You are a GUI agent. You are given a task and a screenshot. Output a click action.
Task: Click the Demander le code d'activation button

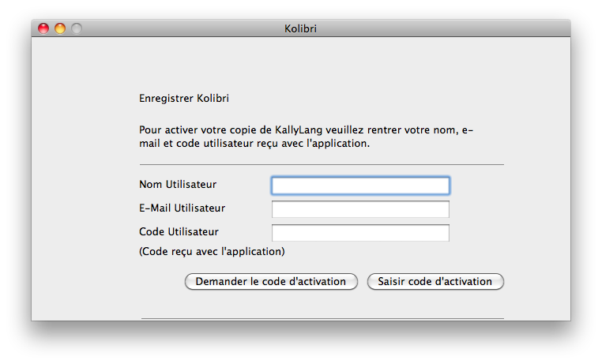[271, 282]
